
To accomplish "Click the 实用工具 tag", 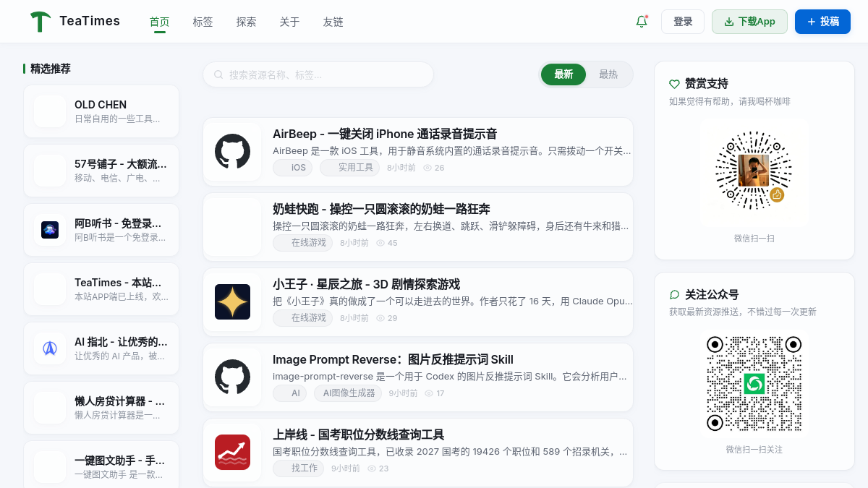I will click(349, 168).
